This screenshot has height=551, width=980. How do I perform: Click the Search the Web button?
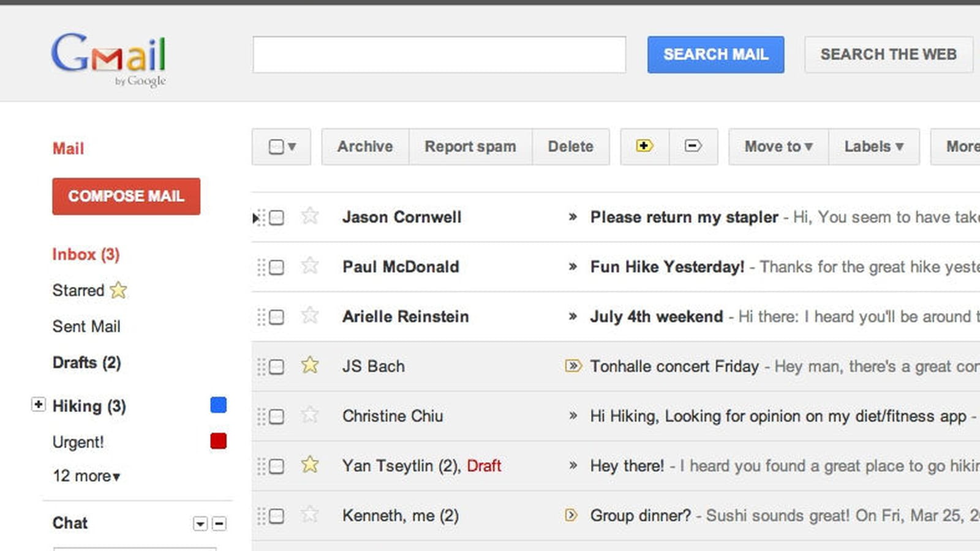coord(889,54)
